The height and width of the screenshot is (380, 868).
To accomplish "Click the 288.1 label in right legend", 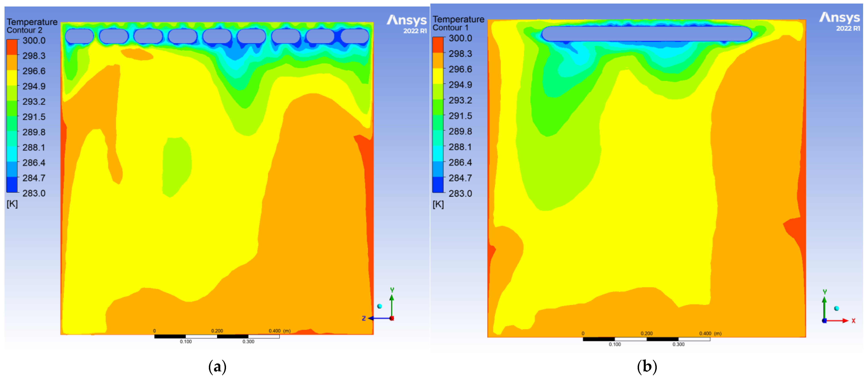I will tap(460, 147).
